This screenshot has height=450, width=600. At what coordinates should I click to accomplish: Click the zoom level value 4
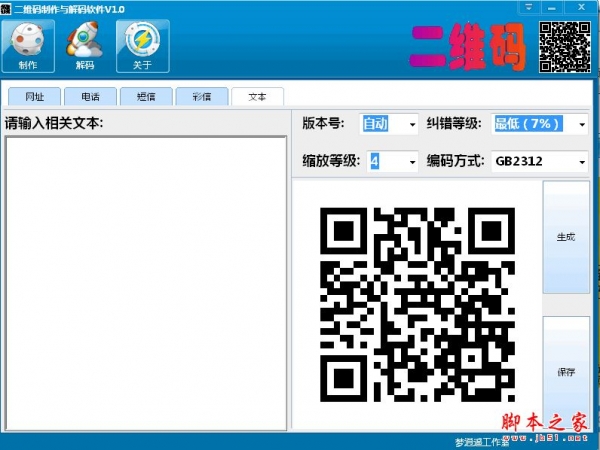(375, 161)
